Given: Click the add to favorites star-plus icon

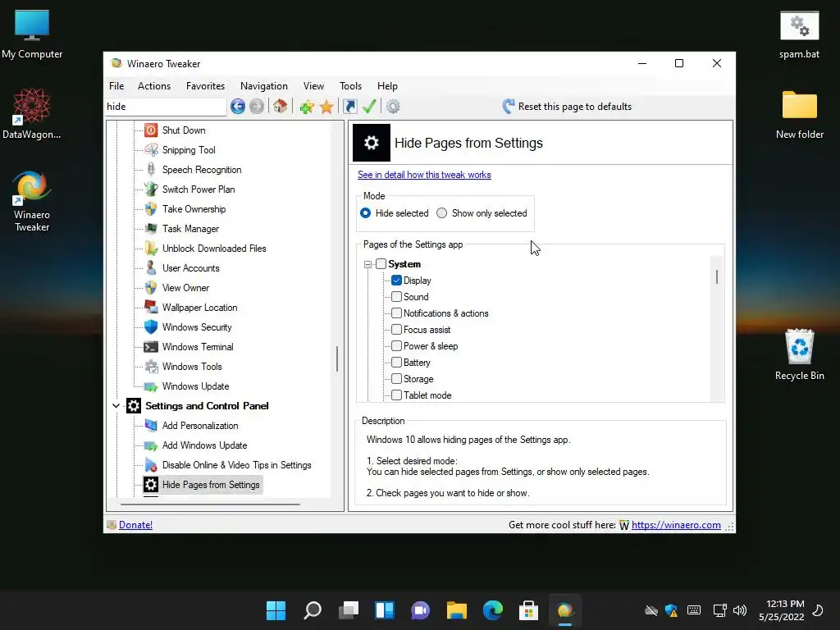Looking at the screenshot, I should pyautogui.click(x=307, y=107).
